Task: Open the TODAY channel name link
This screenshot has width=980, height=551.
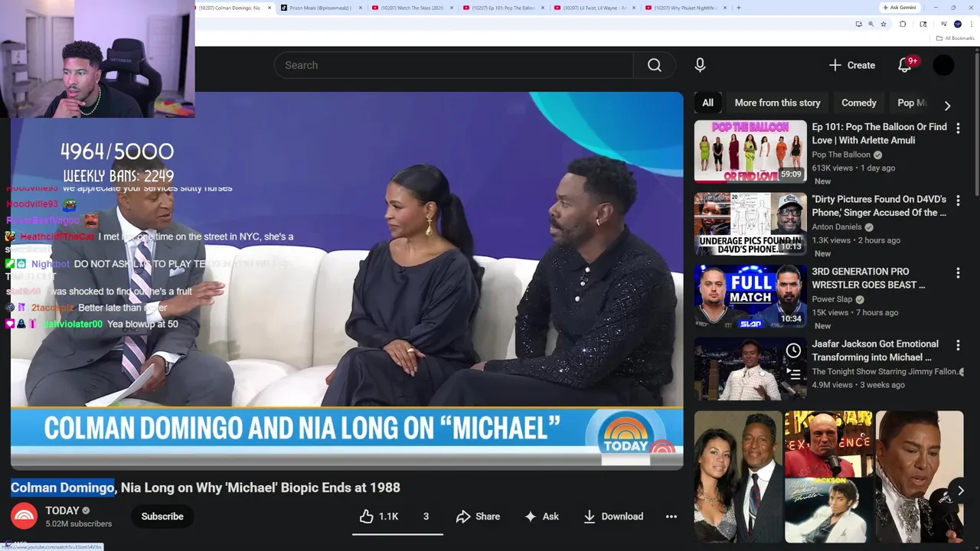Action: tap(62, 510)
